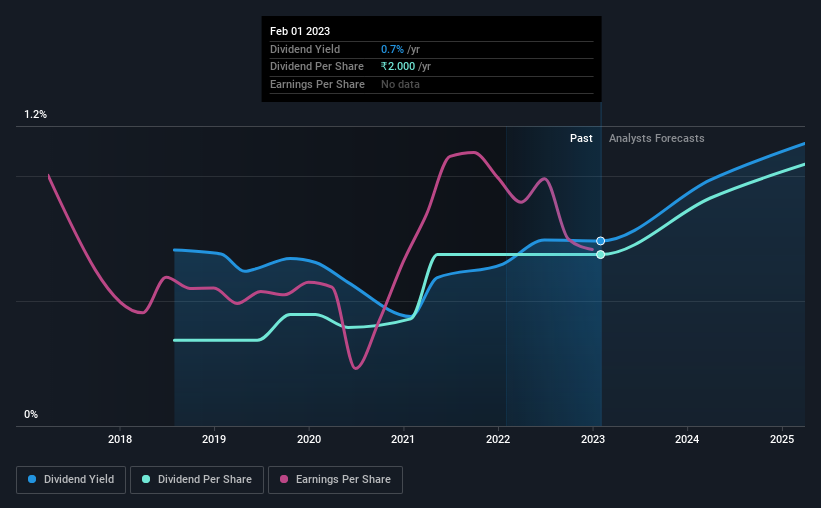Toggle the Dividend Yield legend button
Image resolution: width=821 pixels, height=508 pixels.
(x=71, y=480)
